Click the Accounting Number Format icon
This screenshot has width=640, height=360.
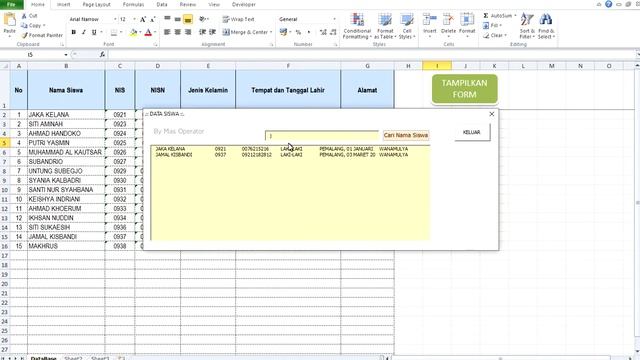click(283, 32)
